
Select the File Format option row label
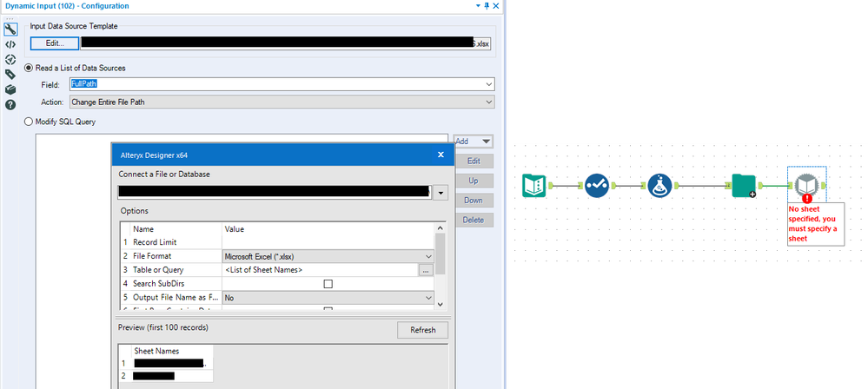[152, 256]
